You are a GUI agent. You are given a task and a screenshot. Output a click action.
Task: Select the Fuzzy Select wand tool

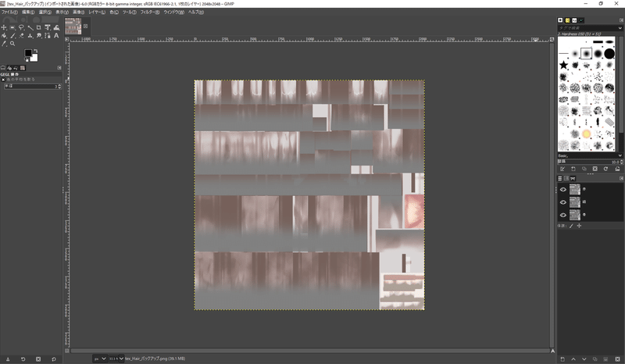click(30, 27)
